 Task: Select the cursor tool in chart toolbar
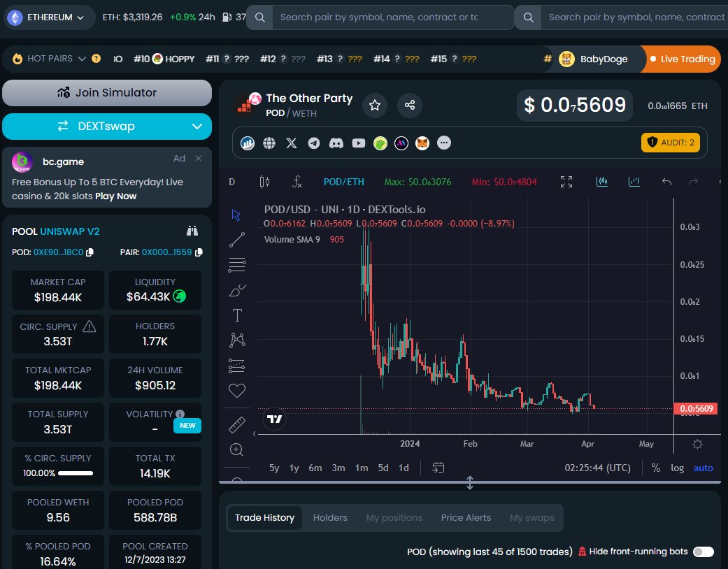click(x=236, y=215)
